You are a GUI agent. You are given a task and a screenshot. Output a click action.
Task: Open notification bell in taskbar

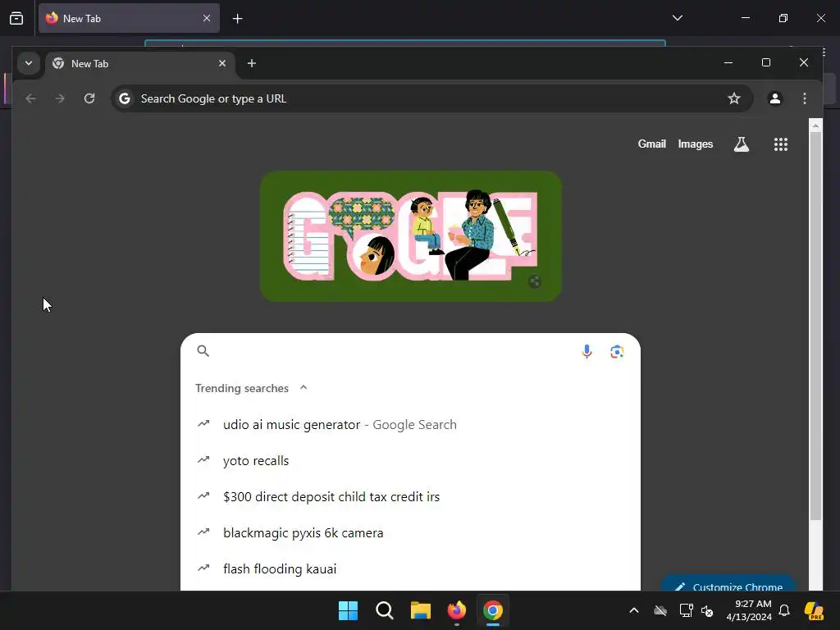pyautogui.click(x=784, y=610)
